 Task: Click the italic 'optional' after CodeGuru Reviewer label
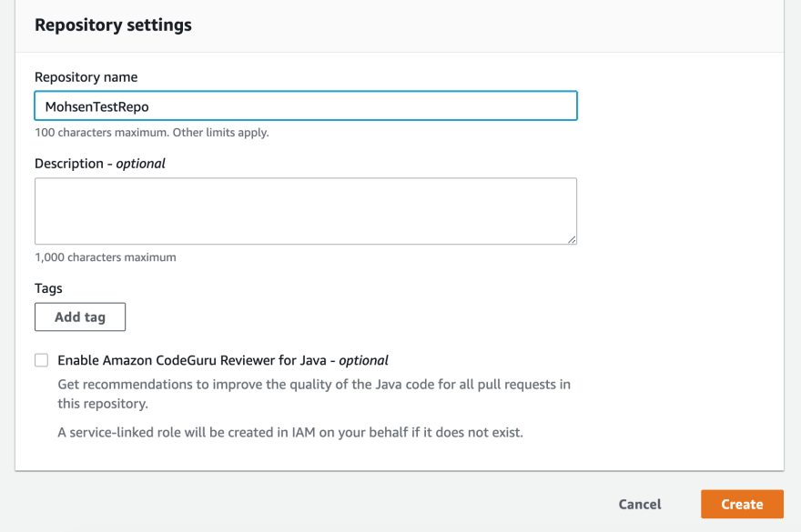pos(363,360)
